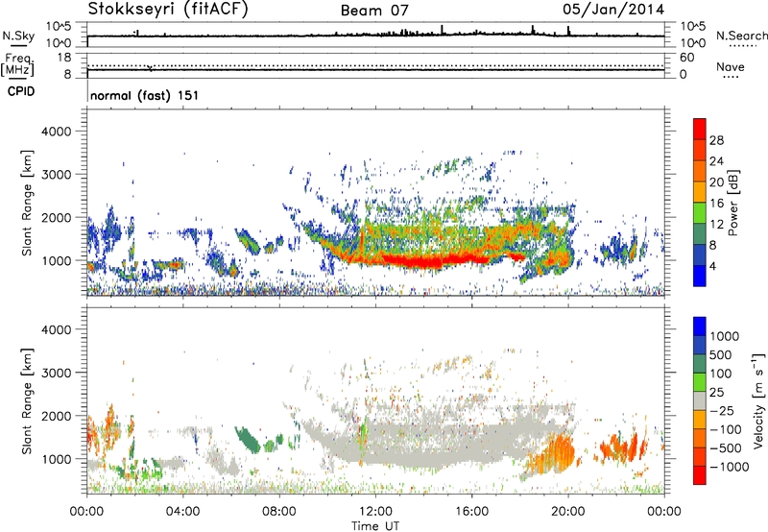The width and height of the screenshot is (768, 532).
Task: Pick the red bottom velocity colorbar segment
Action: [700, 475]
